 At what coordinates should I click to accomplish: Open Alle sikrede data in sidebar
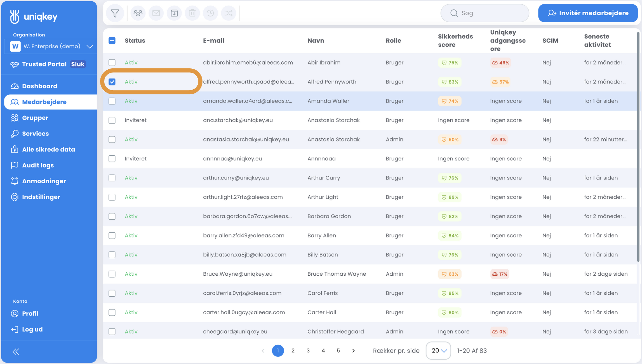[x=48, y=149]
